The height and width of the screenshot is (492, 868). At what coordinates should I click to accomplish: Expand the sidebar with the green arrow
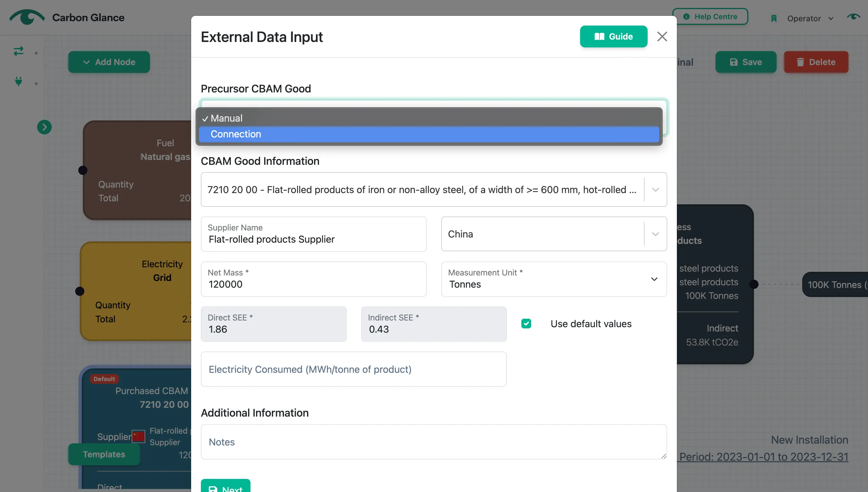pos(44,127)
